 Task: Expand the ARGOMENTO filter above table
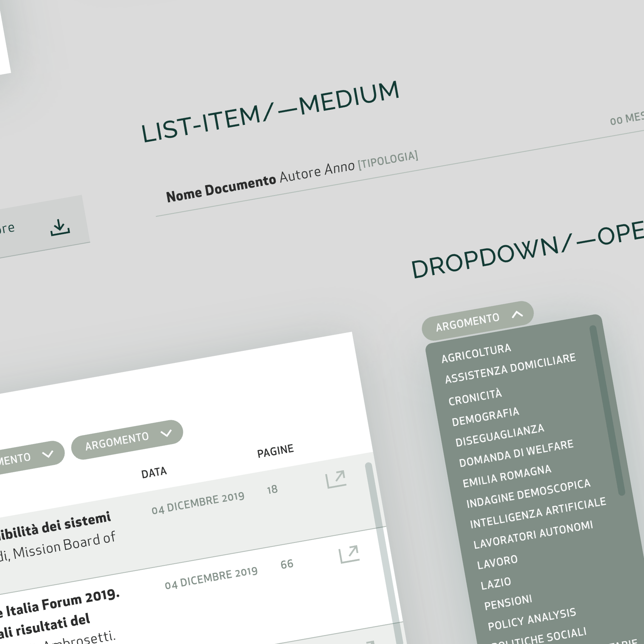point(127,440)
